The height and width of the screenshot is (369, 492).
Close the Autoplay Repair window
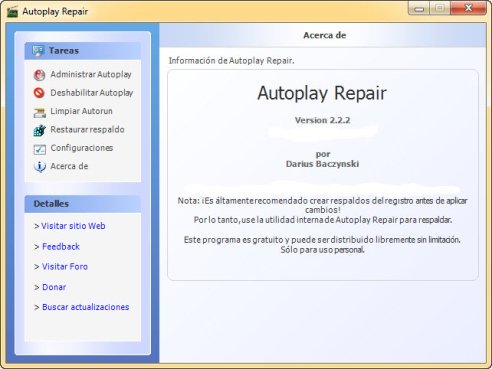(x=468, y=8)
